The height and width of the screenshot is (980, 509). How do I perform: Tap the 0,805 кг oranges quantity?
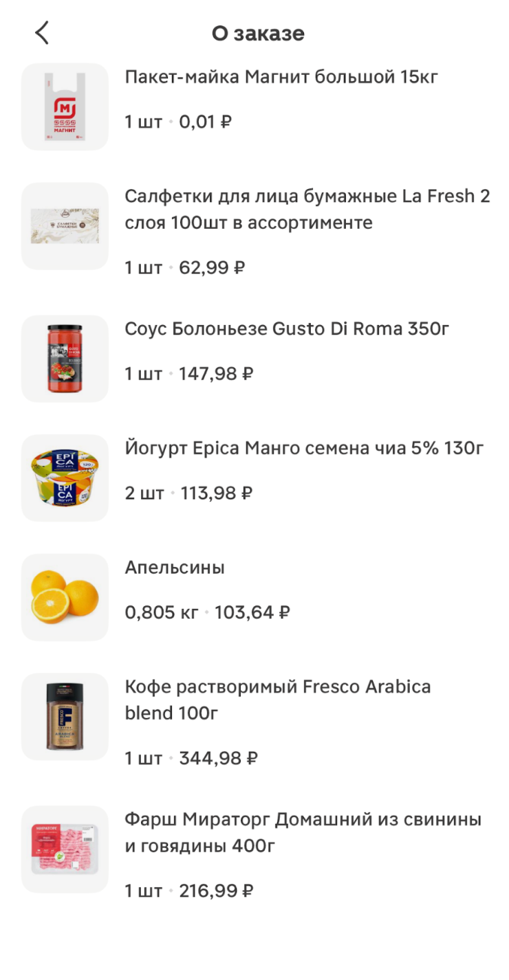(x=162, y=612)
